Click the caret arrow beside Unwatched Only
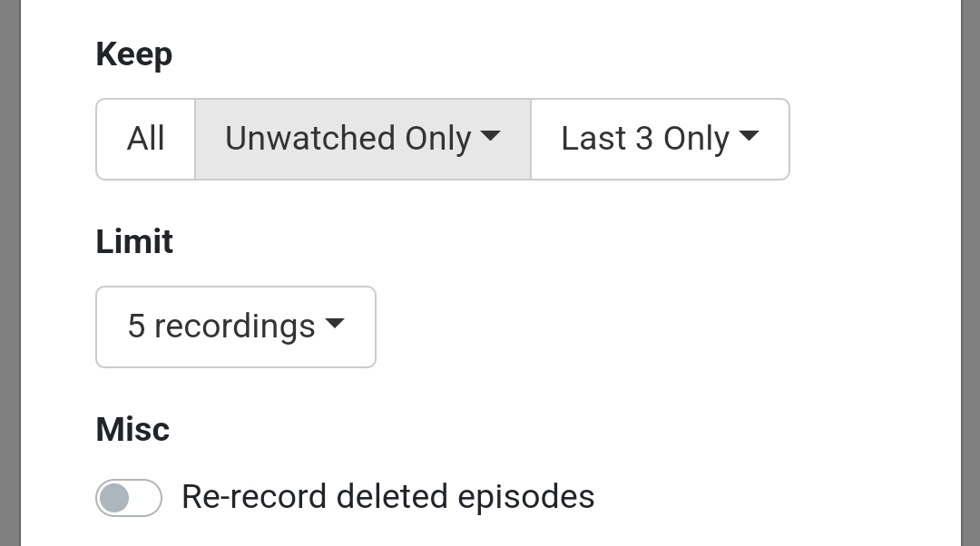980x546 pixels. coord(490,137)
